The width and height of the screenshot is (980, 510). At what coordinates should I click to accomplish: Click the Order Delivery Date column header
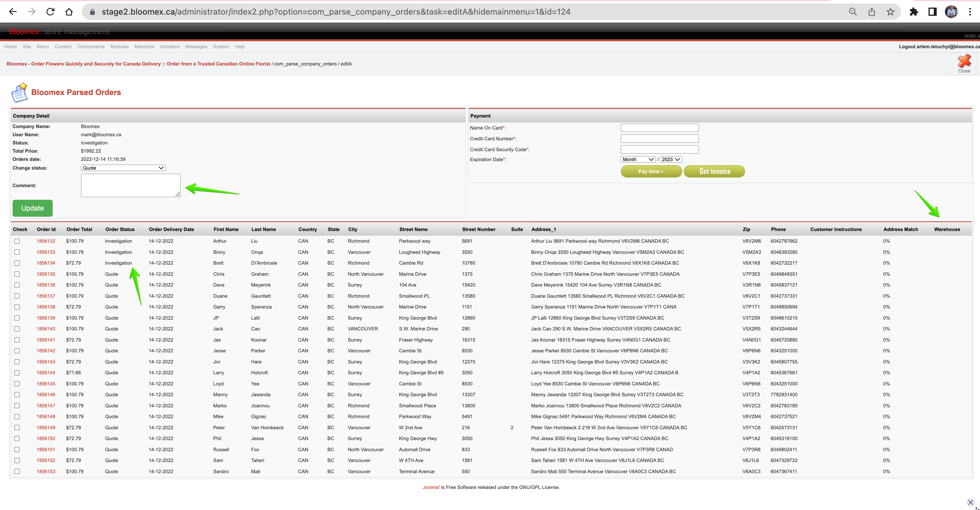coord(171,229)
